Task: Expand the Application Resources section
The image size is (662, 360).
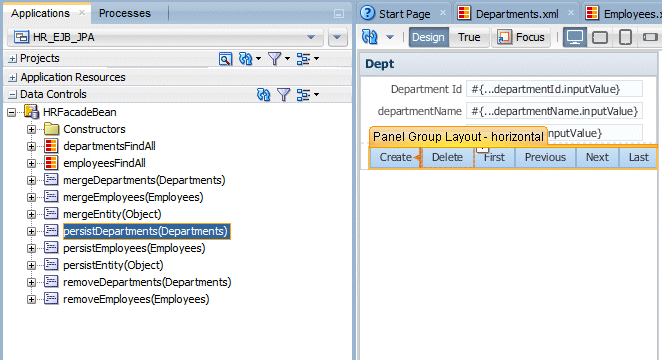Action: click(13, 78)
